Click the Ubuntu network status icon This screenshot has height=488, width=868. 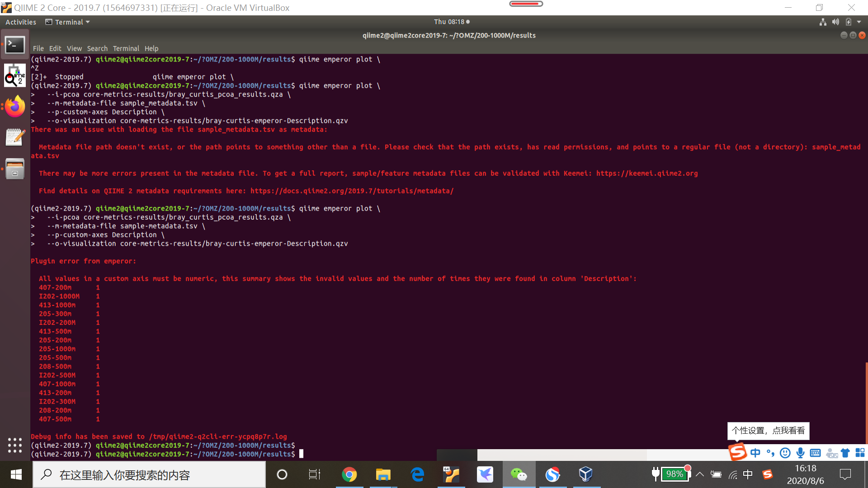pyautogui.click(x=823, y=22)
